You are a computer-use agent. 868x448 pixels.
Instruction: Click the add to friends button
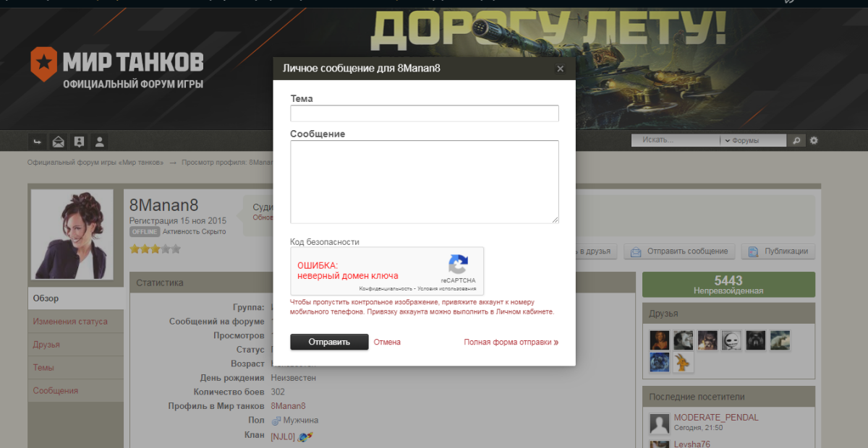click(x=597, y=251)
